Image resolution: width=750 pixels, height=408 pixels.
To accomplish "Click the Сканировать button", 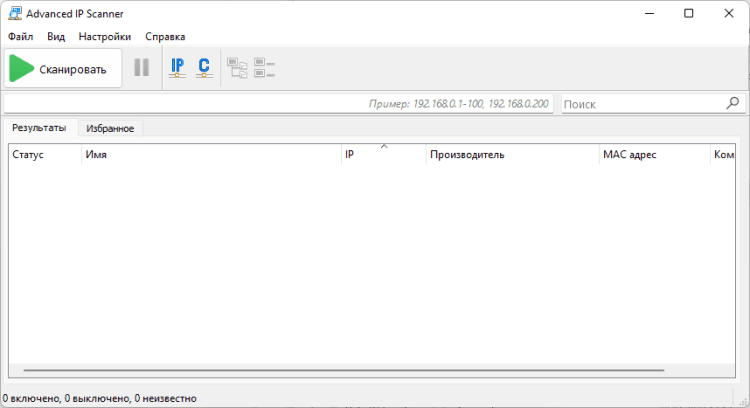I will tap(63, 68).
